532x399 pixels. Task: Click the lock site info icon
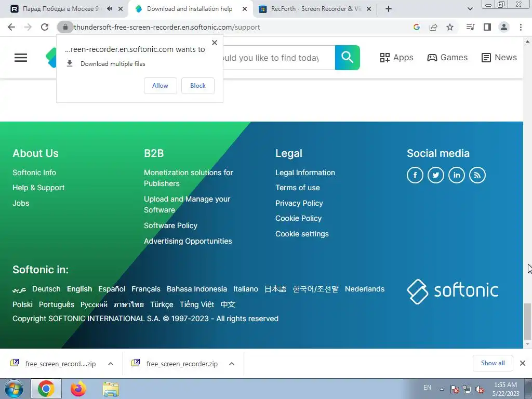[x=65, y=27]
